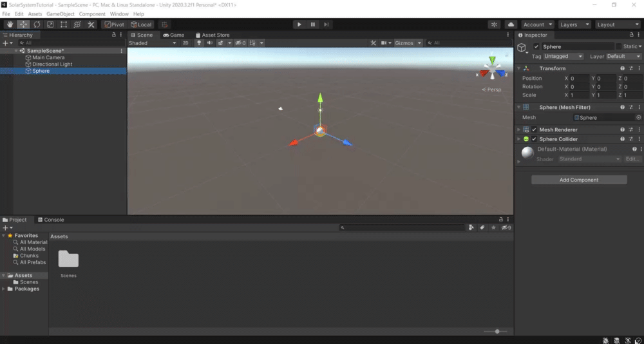Toggle Sphere active checkbox in Inspector

point(536,47)
